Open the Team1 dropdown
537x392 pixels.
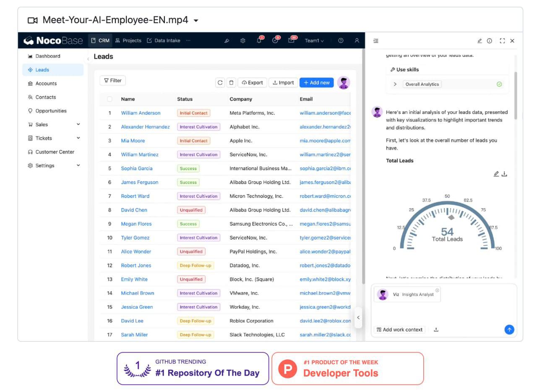[314, 41]
